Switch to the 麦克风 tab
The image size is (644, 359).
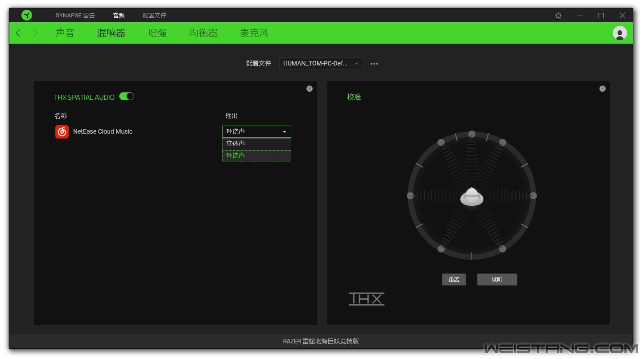click(254, 33)
